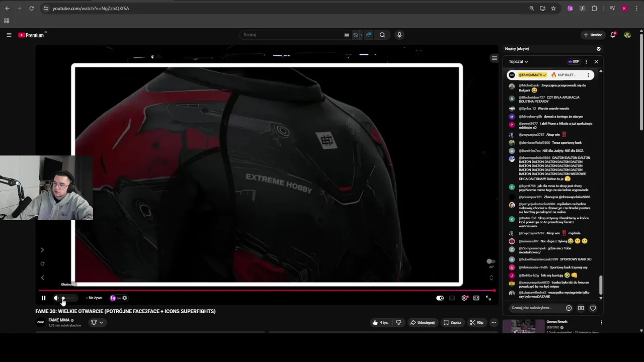Open the FAME MMA channel name
The image size is (644, 362).
[59, 320]
